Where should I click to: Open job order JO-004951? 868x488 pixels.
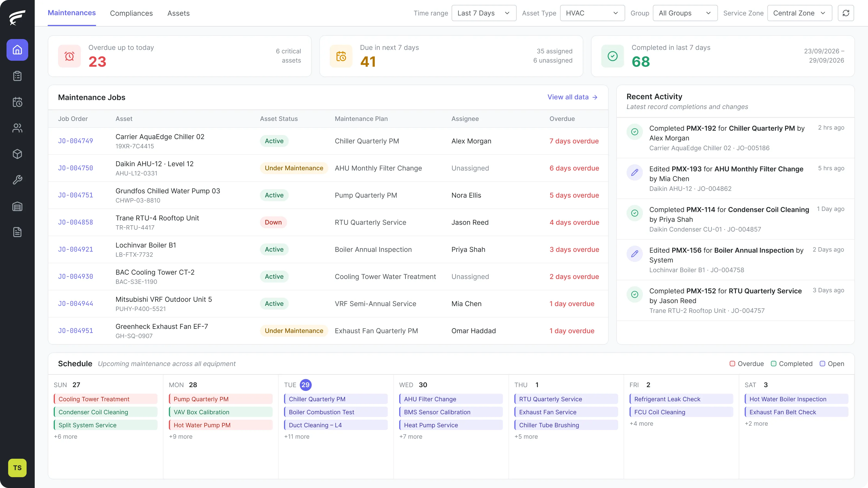pyautogui.click(x=75, y=331)
